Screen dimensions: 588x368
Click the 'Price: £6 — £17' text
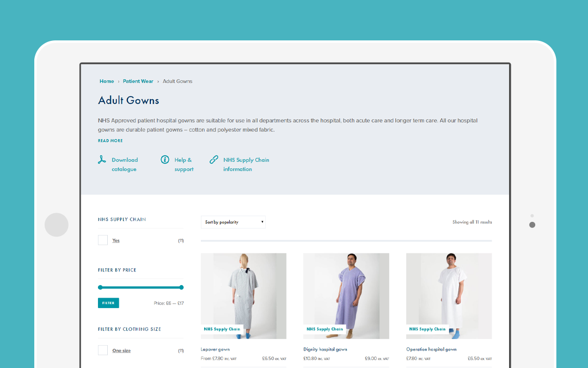coord(169,304)
